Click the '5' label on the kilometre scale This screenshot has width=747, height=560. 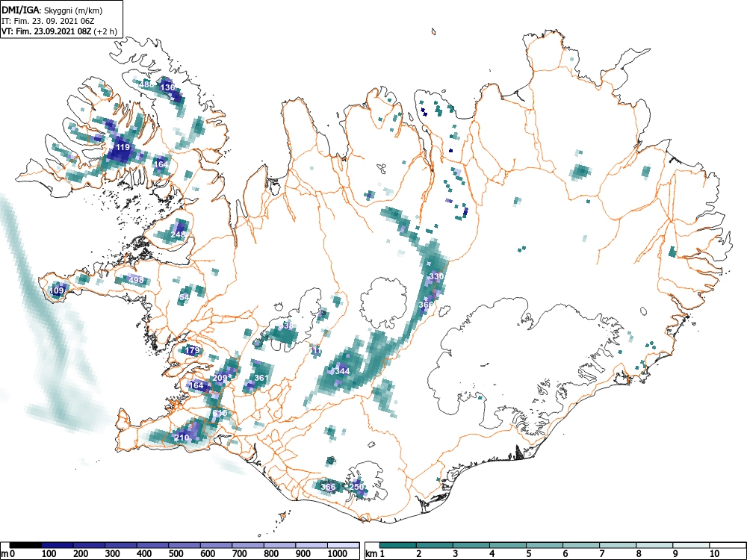529,554
